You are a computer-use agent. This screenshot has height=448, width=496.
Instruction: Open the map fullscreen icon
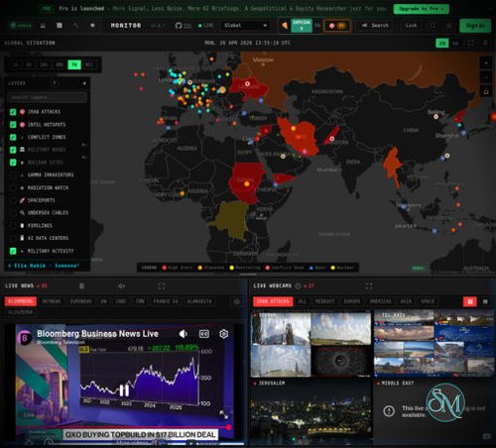470,43
